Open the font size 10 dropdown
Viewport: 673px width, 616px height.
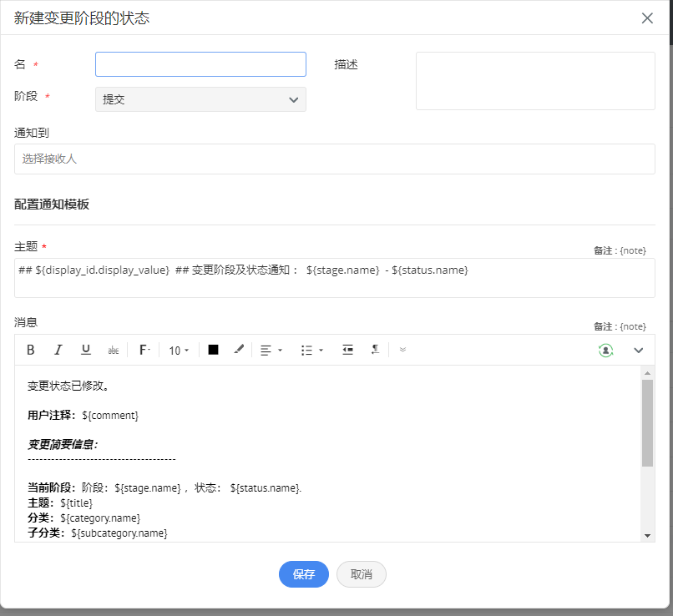click(x=179, y=351)
